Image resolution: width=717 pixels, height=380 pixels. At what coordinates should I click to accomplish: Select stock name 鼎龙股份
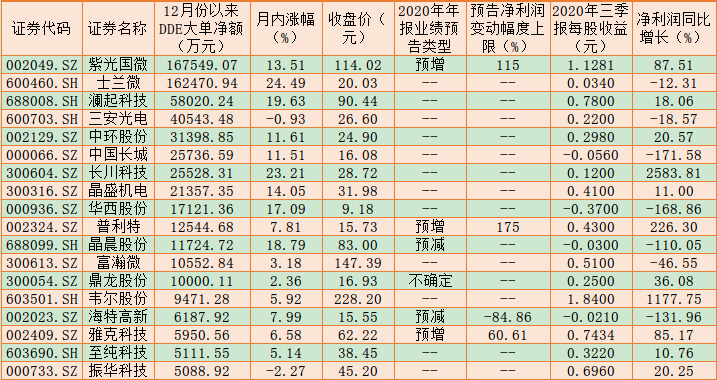pyautogui.click(x=118, y=281)
